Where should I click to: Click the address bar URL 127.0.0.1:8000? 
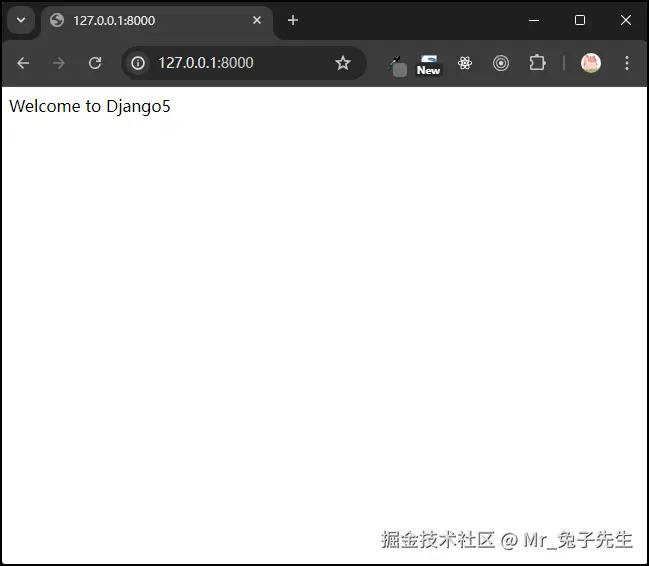206,63
